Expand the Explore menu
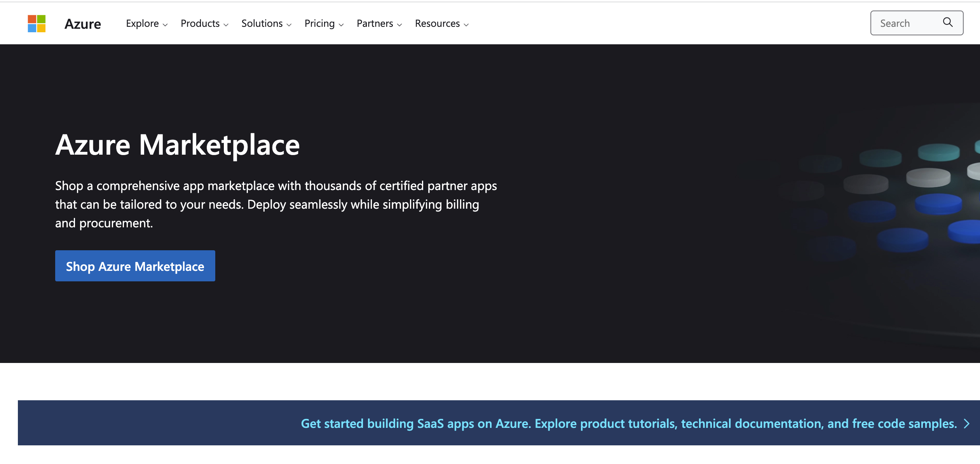 click(147, 24)
